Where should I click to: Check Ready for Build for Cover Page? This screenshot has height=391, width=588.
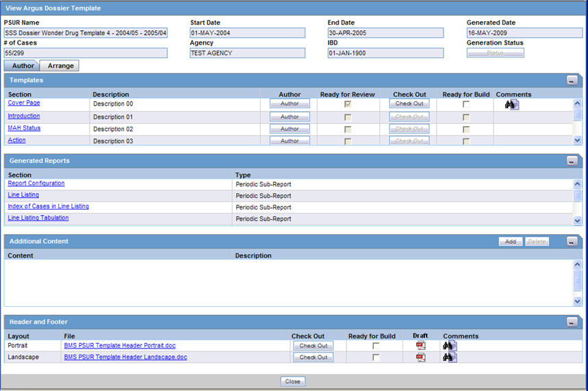[x=466, y=104]
